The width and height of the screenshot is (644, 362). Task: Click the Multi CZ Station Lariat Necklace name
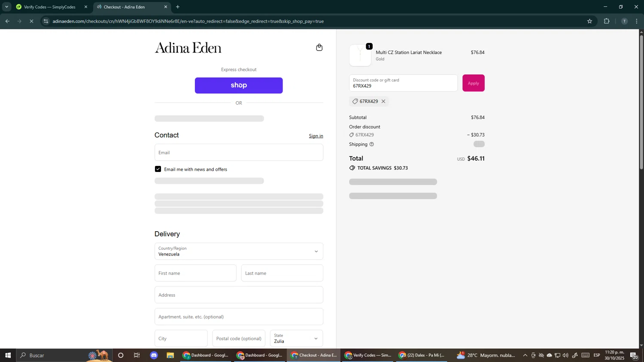(409, 52)
